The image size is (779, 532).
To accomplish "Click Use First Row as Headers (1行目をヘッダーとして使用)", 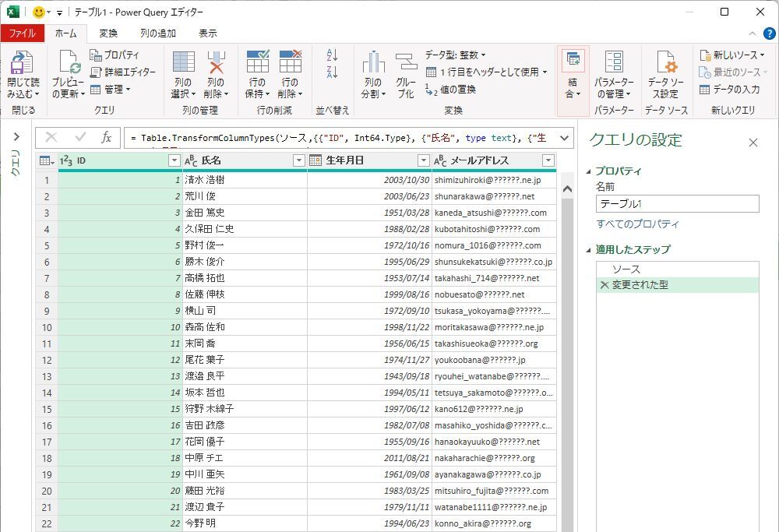I will coord(486,72).
